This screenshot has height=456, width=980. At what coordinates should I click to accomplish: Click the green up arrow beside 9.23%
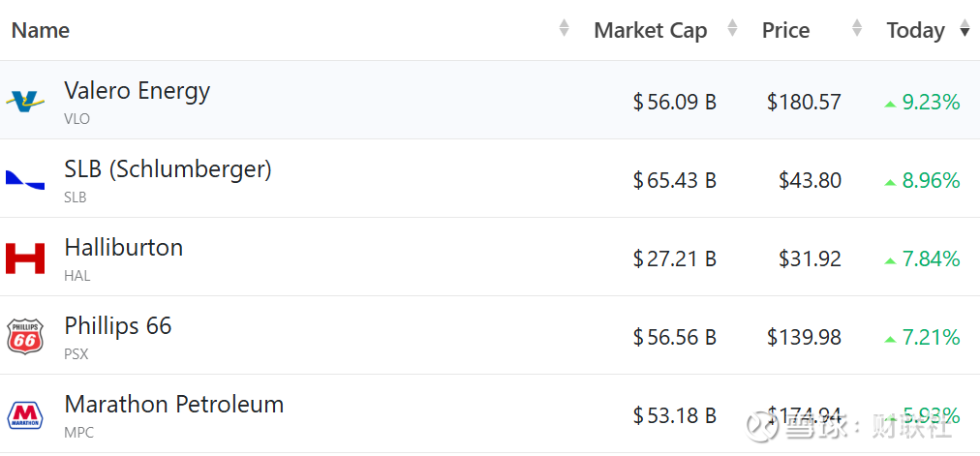pyautogui.click(x=890, y=103)
